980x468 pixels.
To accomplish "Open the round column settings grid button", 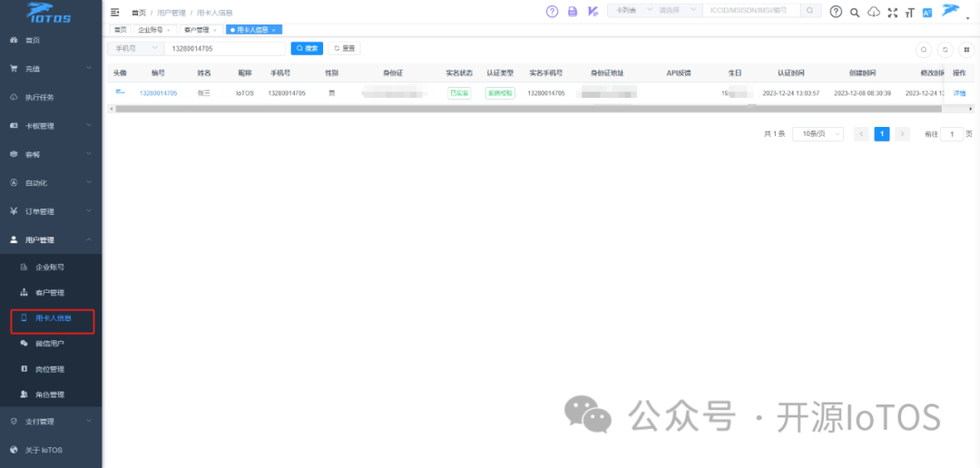I will (966, 49).
